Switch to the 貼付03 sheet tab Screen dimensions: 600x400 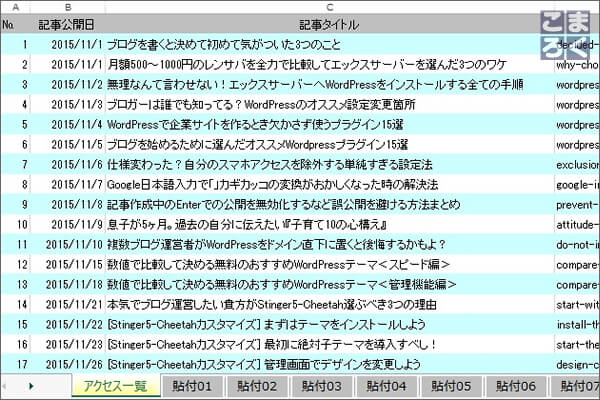pos(322,386)
